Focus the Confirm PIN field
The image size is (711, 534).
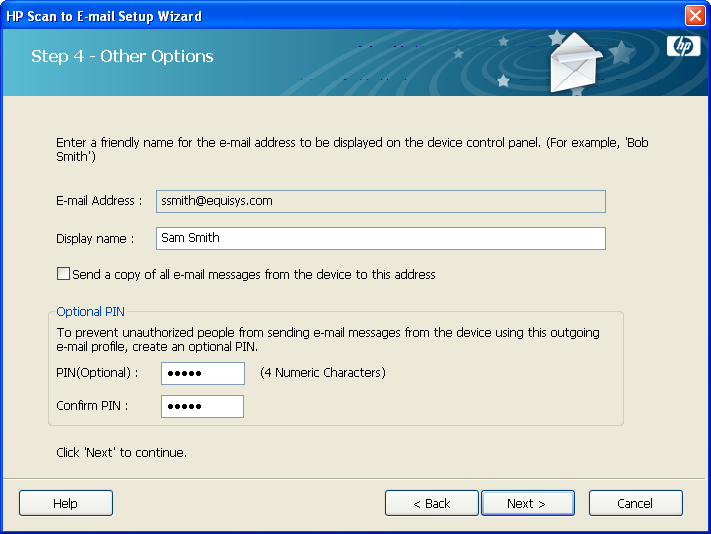pos(202,406)
